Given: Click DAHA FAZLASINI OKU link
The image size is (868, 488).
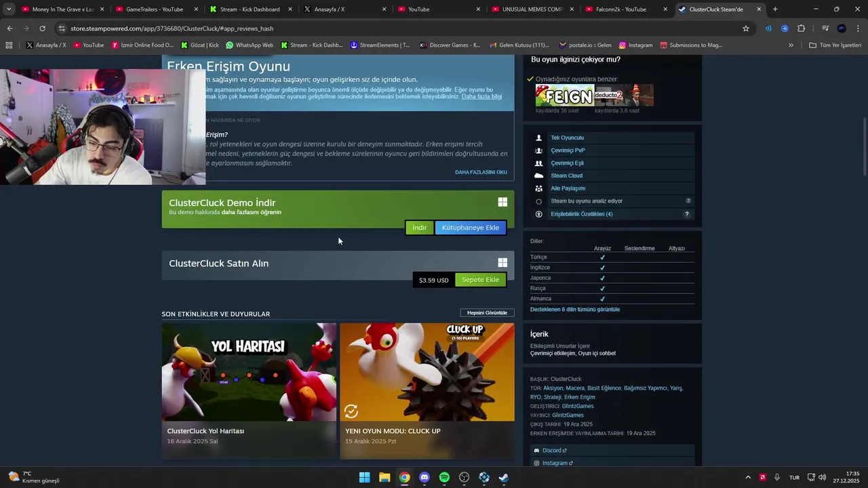Looking at the screenshot, I should pyautogui.click(x=481, y=172).
